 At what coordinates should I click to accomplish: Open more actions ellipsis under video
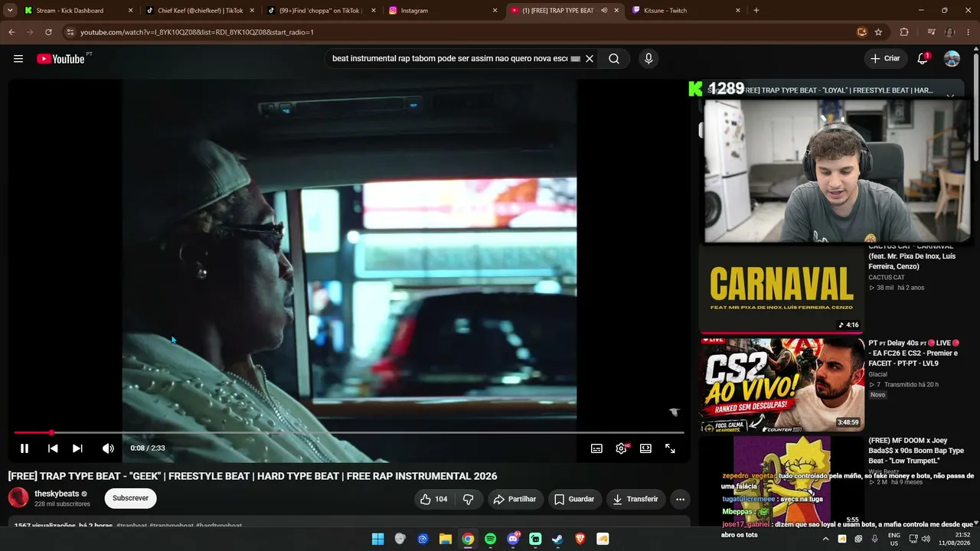click(680, 499)
